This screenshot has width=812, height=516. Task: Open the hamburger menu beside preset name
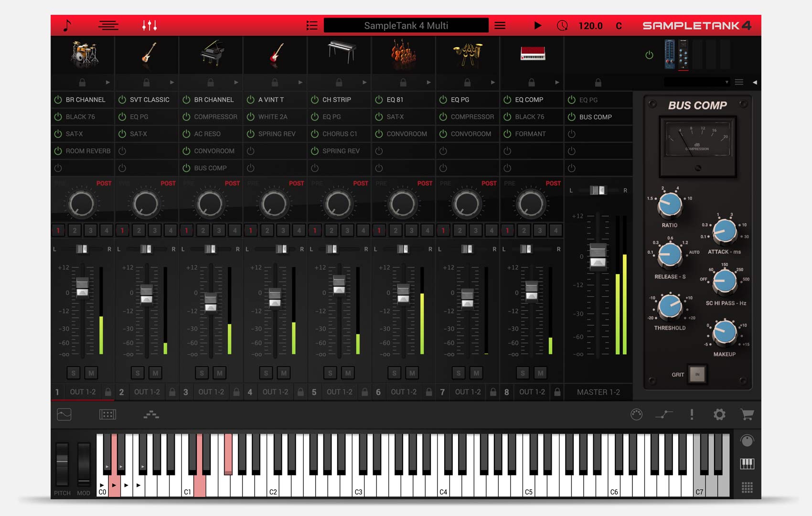click(x=500, y=25)
